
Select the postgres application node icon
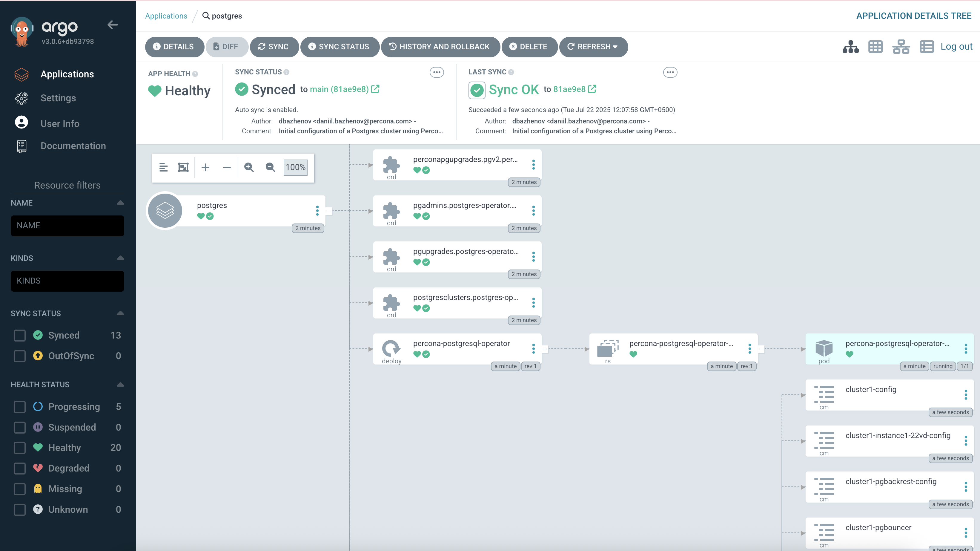(x=165, y=211)
